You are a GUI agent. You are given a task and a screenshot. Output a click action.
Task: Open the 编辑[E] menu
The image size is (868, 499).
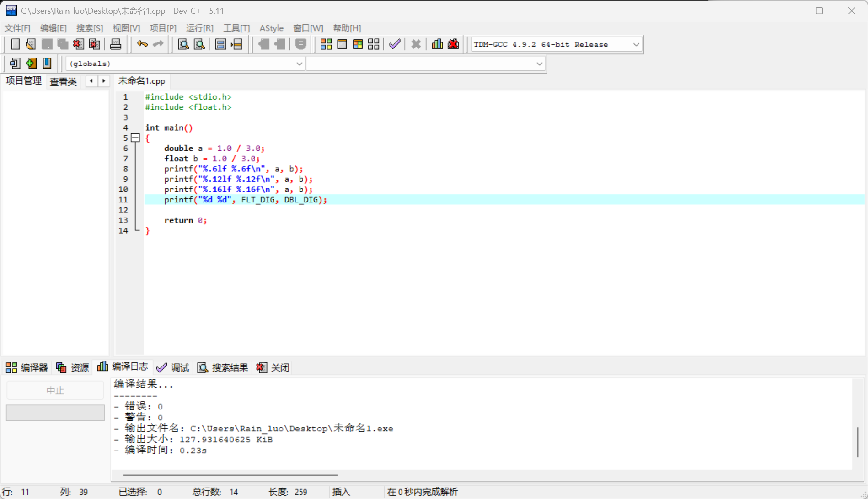click(53, 28)
